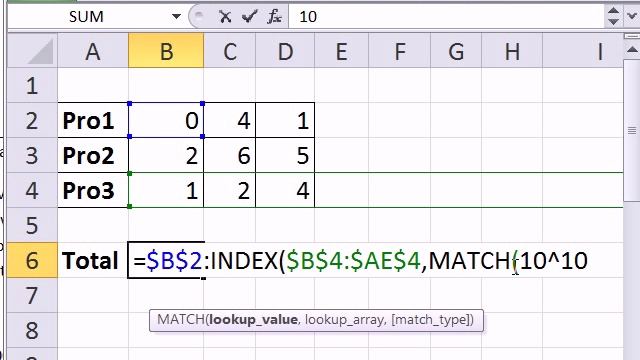Select row 5 header
This screenshot has height=360, width=640.
33,225
